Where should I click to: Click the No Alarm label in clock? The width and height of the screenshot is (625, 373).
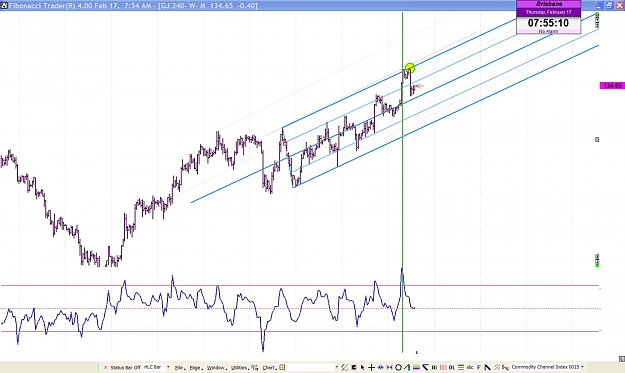tap(548, 31)
